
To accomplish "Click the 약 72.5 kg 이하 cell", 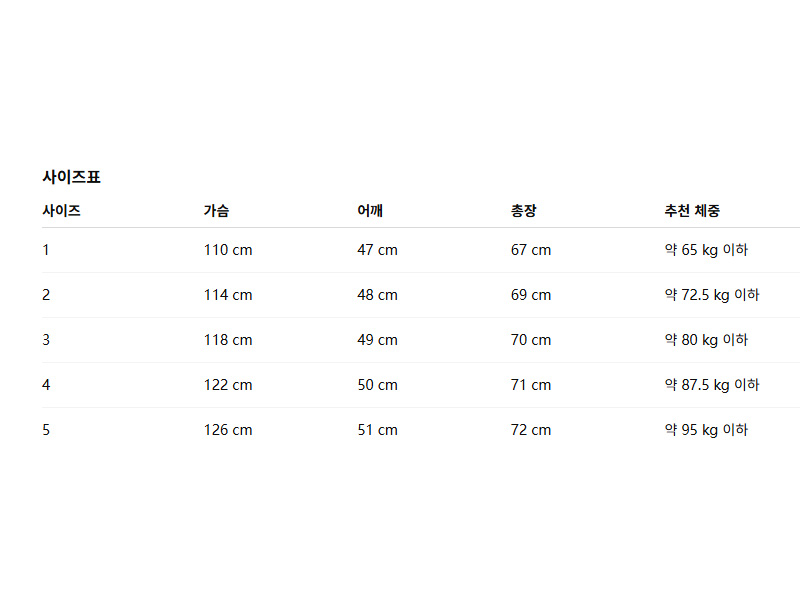I will [x=712, y=295].
